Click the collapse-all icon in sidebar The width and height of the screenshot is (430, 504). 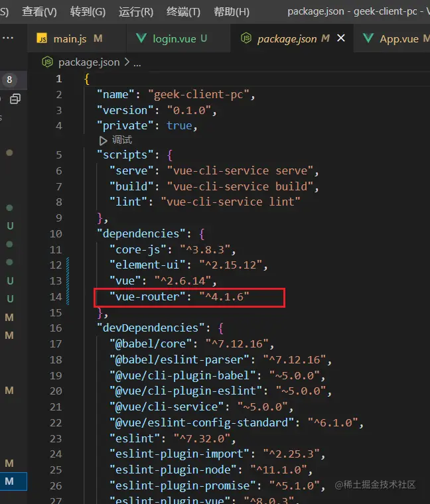point(15,99)
